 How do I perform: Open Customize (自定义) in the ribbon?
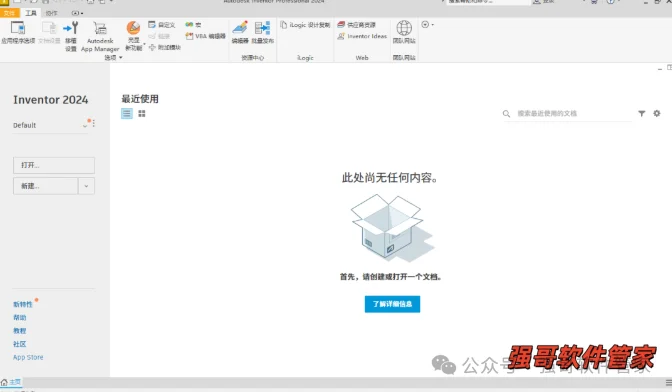(x=162, y=25)
